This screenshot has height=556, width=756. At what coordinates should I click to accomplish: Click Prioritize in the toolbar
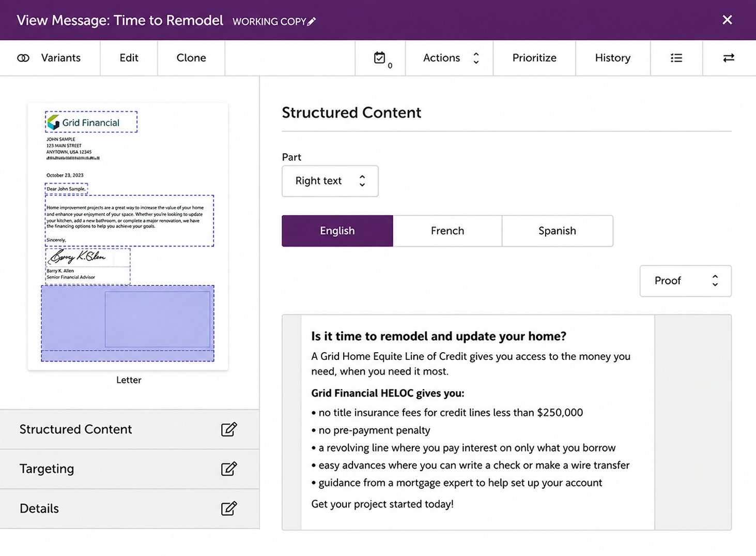(x=534, y=58)
